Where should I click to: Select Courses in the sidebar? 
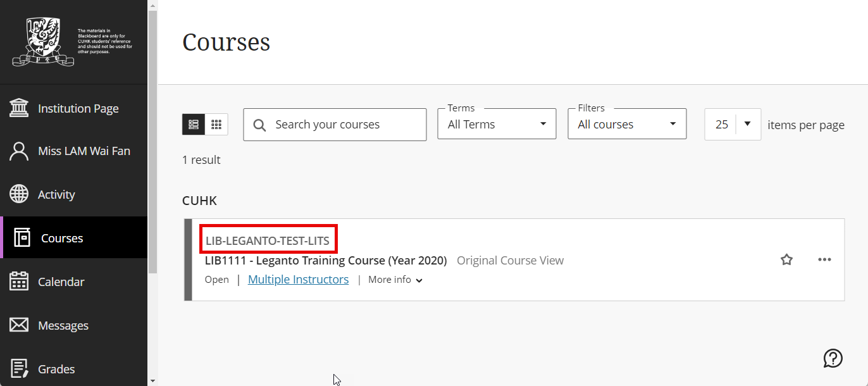[61, 237]
